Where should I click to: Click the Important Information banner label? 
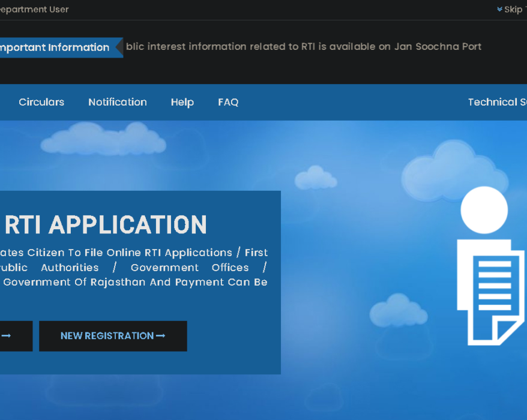click(55, 47)
